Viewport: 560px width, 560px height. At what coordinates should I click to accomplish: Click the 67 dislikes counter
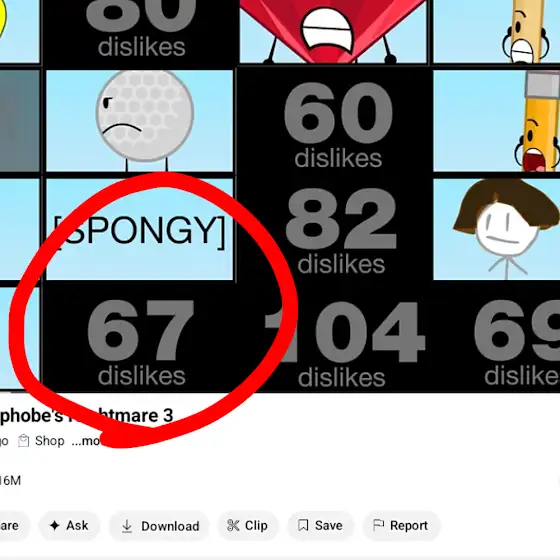[141, 342]
